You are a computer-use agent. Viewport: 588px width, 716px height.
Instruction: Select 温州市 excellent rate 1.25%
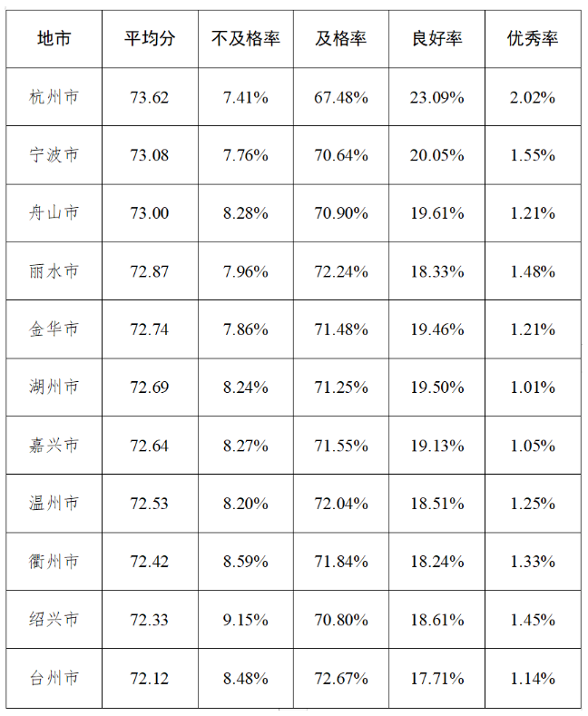[533, 504]
